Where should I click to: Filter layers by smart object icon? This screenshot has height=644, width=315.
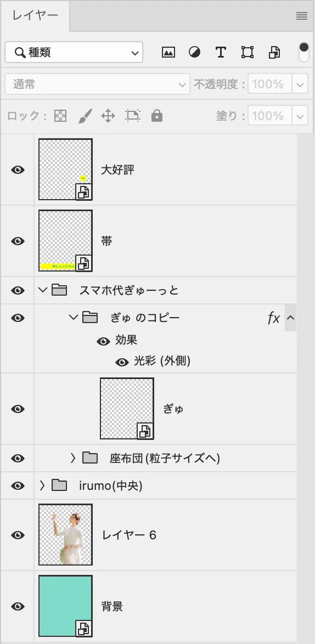coord(274,52)
